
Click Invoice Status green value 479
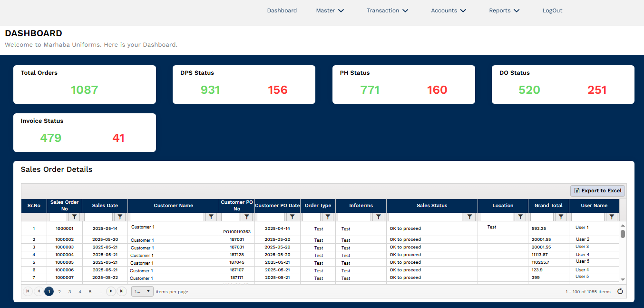(x=50, y=138)
